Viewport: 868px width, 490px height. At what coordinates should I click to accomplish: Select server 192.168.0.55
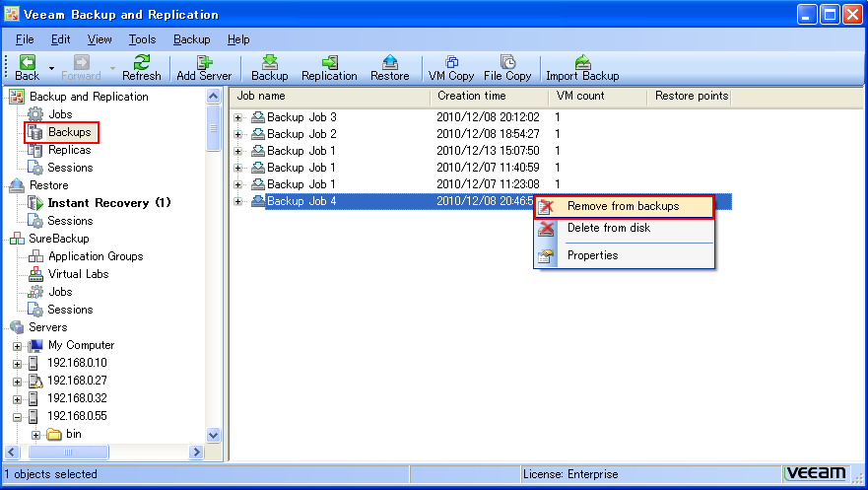click(x=77, y=416)
